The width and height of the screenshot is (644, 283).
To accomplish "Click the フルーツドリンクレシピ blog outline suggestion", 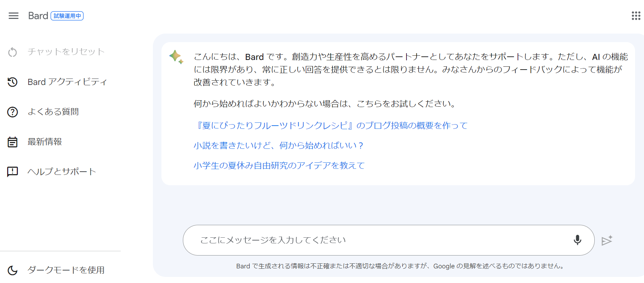I will 331,126.
